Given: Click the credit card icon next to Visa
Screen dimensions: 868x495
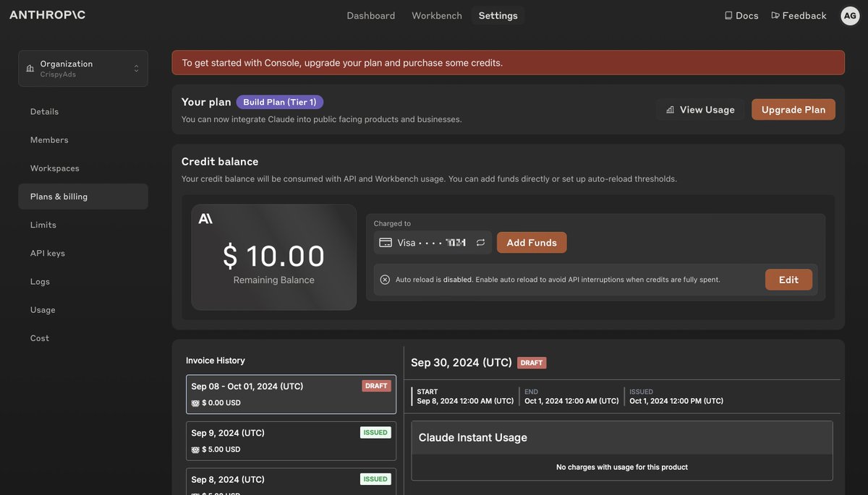Looking at the screenshot, I should [x=386, y=243].
